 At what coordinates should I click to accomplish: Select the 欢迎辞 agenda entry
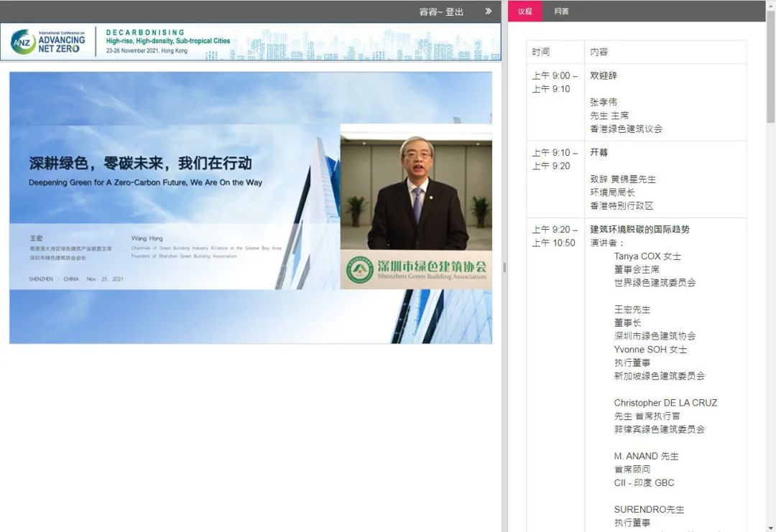[x=604, y=75]
